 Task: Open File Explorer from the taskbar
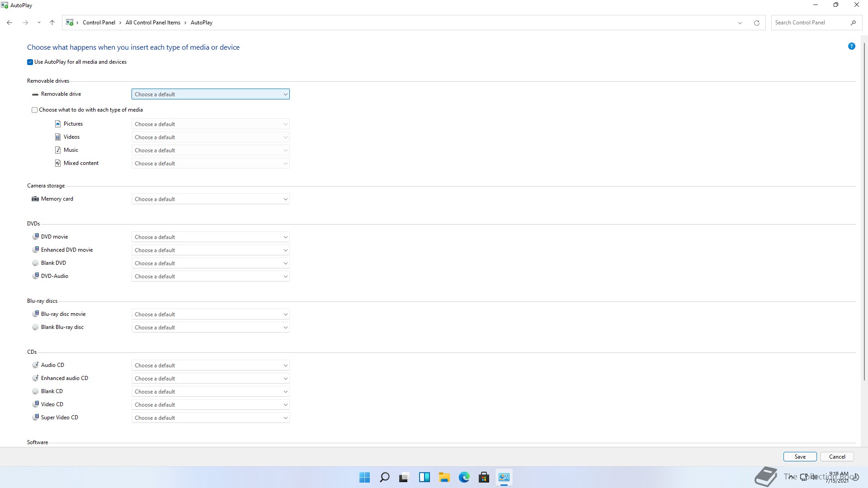coord(444,477)
